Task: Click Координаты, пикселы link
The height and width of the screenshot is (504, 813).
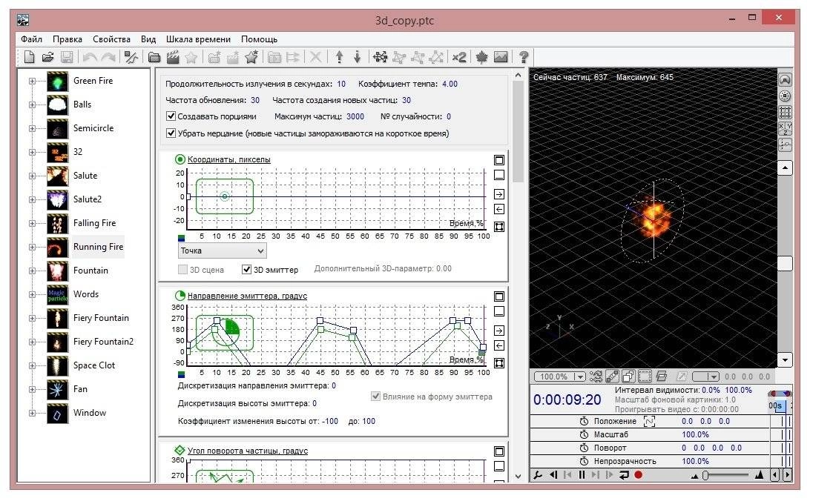Action: (228, 159)
